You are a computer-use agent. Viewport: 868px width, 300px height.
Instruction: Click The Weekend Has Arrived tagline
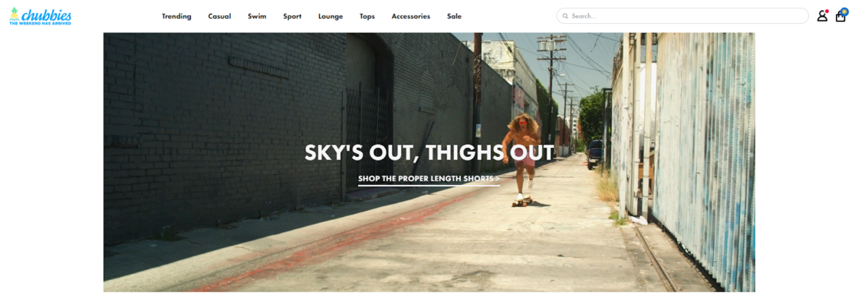[40, 23]
